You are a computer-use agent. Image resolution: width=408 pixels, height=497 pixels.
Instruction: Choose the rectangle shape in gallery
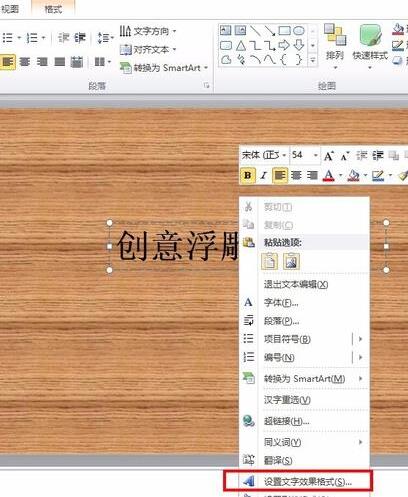point(284,31)
